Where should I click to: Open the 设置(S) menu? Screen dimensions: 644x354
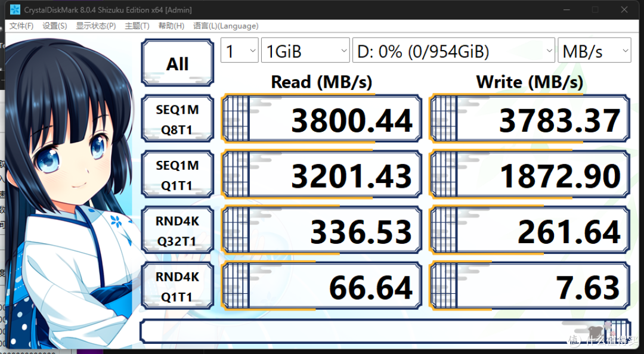point(55,26)
